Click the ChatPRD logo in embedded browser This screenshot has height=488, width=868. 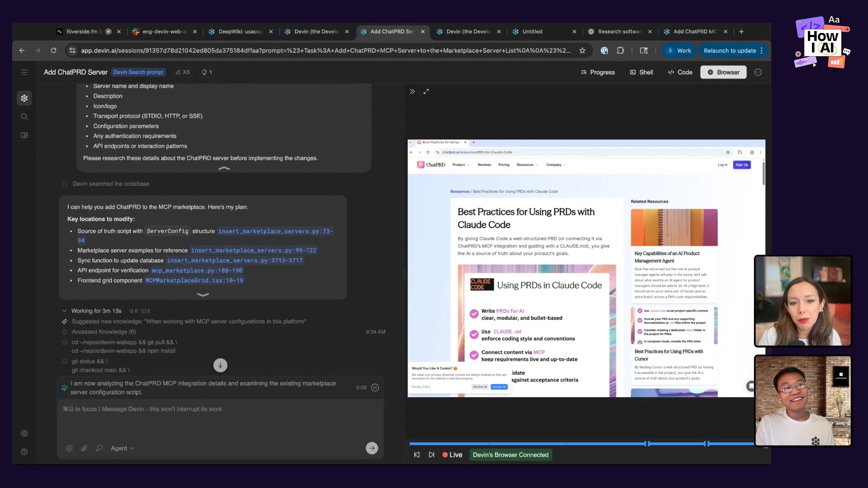point(431,165)
